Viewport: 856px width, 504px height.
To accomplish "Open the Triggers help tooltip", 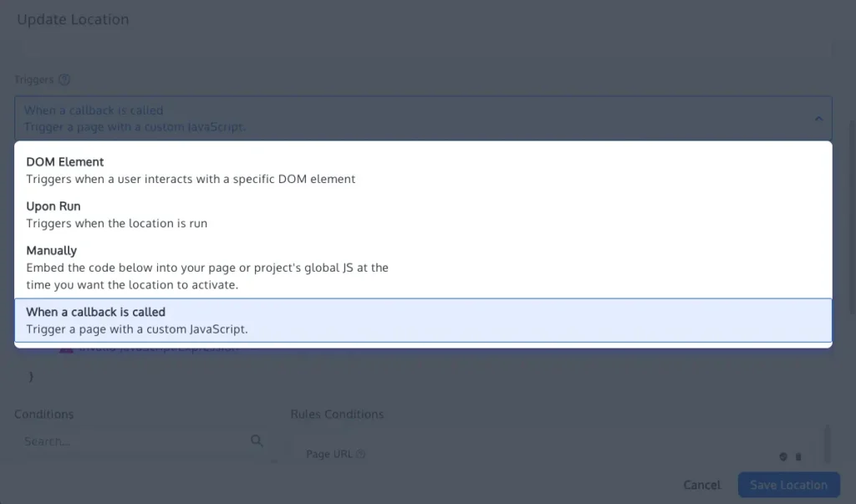I will [x=65, y=79].
